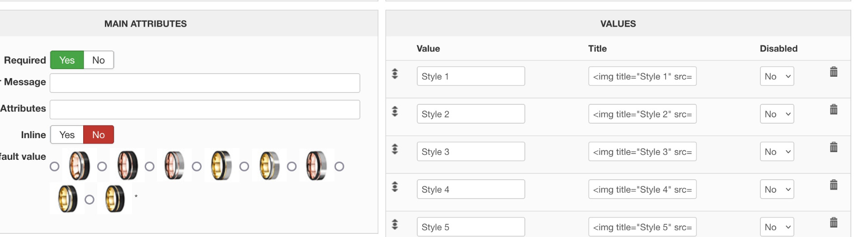Viewport: 868px width, 237px height.
Task: Click the last gold-and-black ring thumbnail
Action: click(x=115, y=199)
